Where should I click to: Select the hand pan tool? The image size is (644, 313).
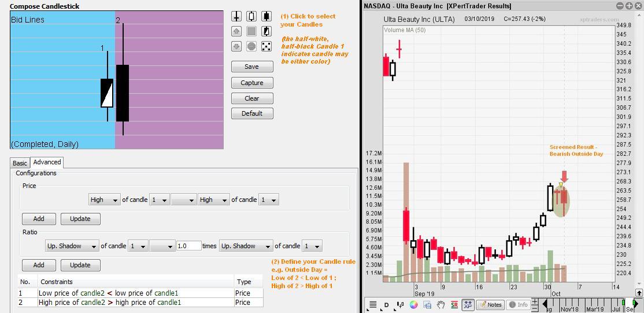[441, 305]
